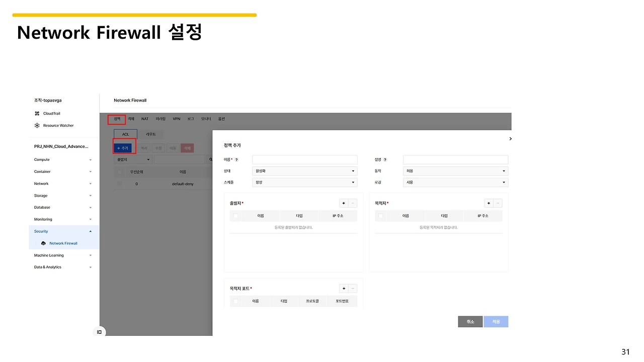Click the 이름 input field in 정책 추가

point(305,160)
